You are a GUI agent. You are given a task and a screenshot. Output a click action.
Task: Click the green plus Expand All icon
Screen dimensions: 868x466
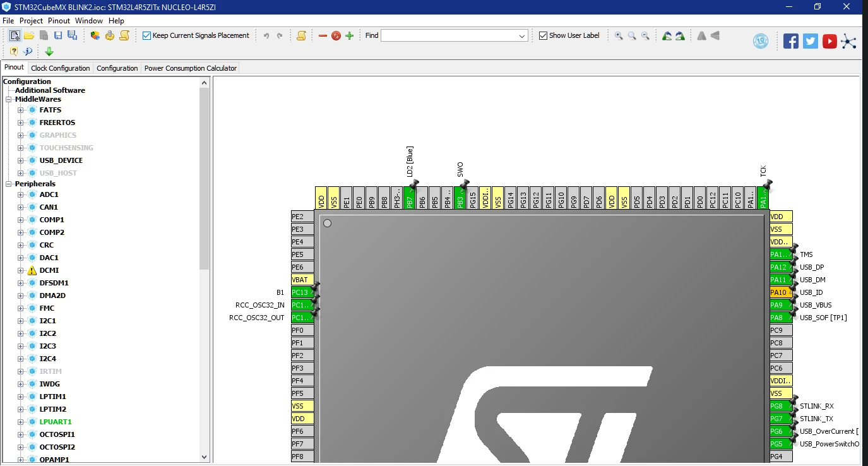point(349,35)
